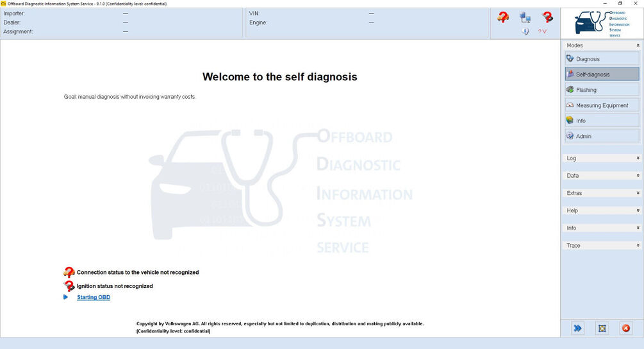
Task: Click the vehicle connection status icon in header
Action: pos(503,17)
